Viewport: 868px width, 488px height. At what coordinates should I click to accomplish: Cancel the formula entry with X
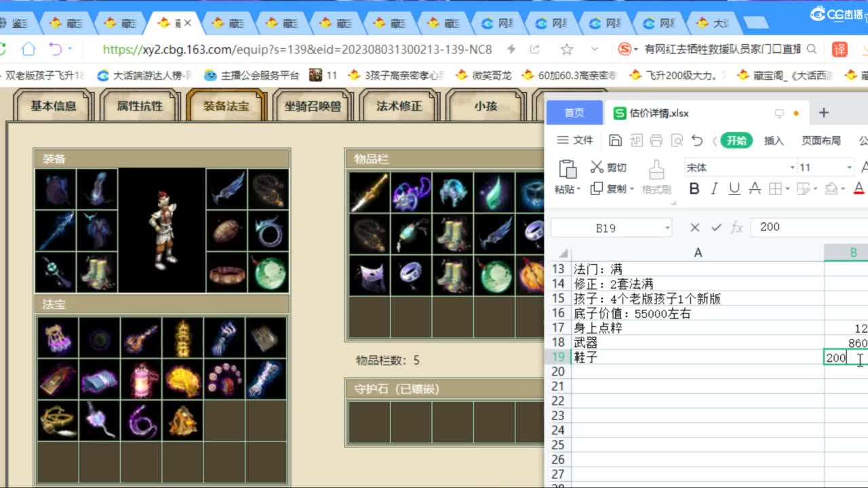click(694, 228)
